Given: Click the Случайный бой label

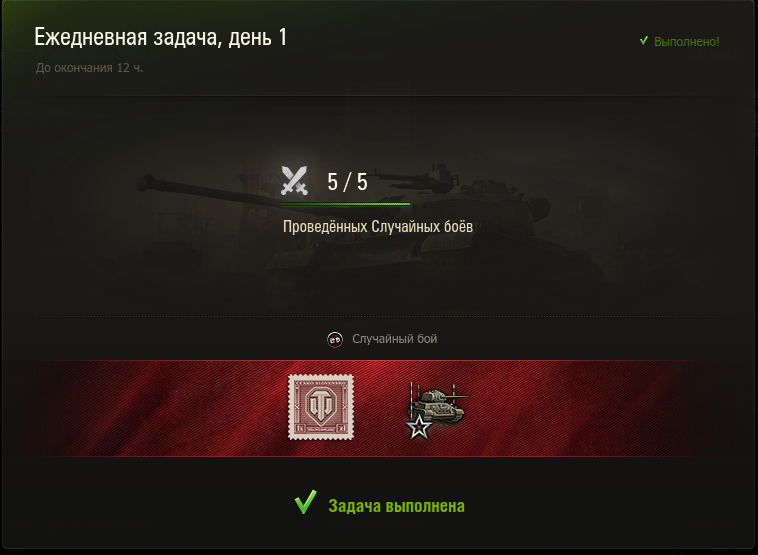Looking at the screenshot, I should pos(394,339).
